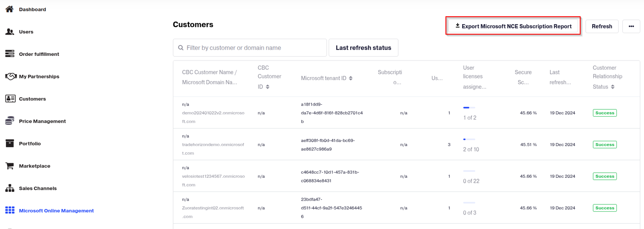Click the Order fulfillment server icon
Viewport: 644px width, 229px height.
(x=10, y=54)
